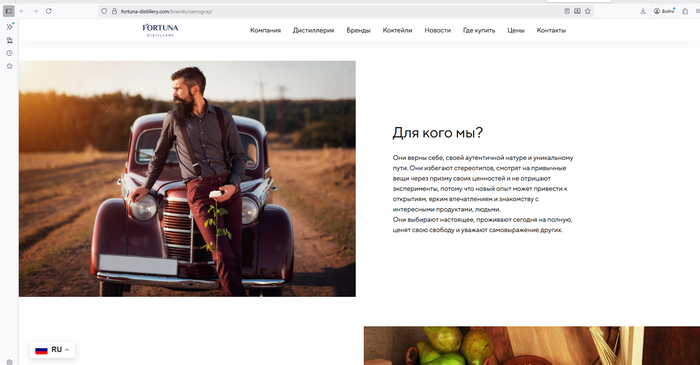Screen dimensions: 700x365
Task: Click the Войти account button
Action: point(664,11)
